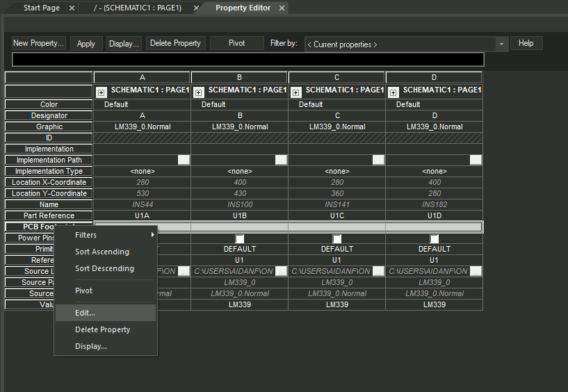Expand column A SCHEMATIC1 : PAGE1 plus icon
This screenshot has height=392, width=568.
pos(101,92)
